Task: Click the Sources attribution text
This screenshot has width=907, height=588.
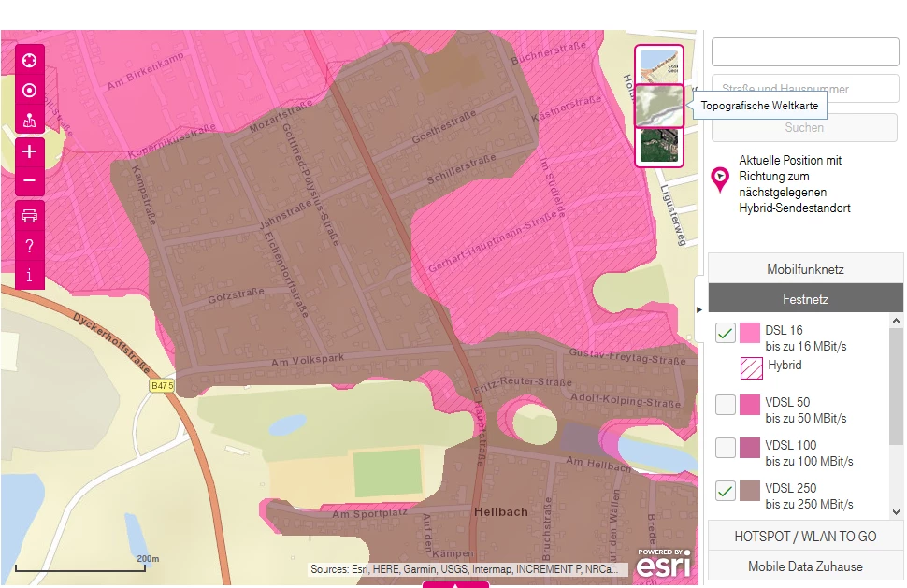Action: [x=464, y=569]
